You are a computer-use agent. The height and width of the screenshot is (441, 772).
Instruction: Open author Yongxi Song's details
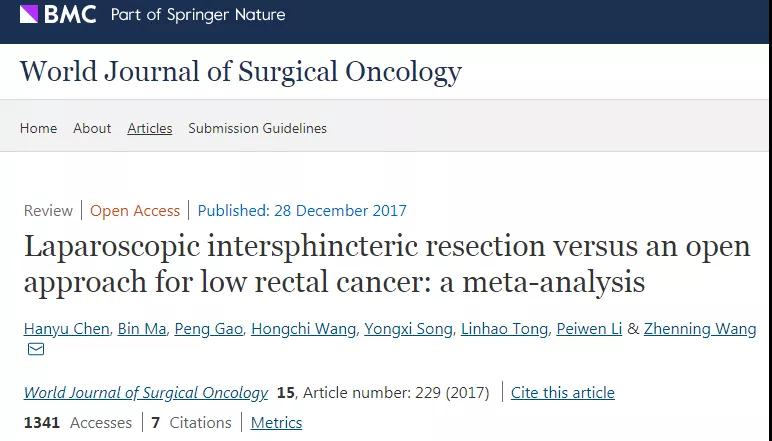[x=408, y=328]
